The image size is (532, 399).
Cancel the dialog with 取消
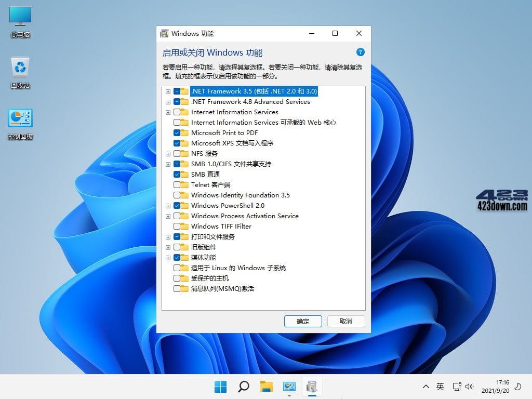coord(346,321)
